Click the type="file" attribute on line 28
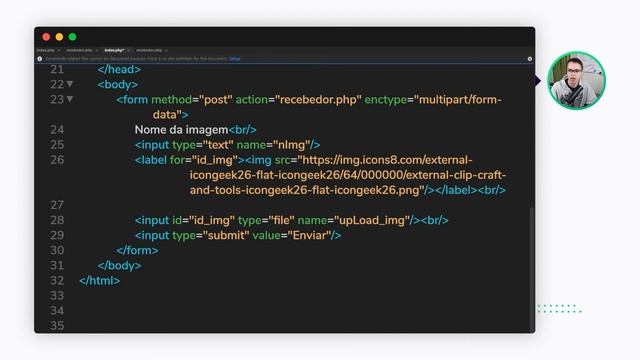The image size is (640, 360). pos(266,220)
